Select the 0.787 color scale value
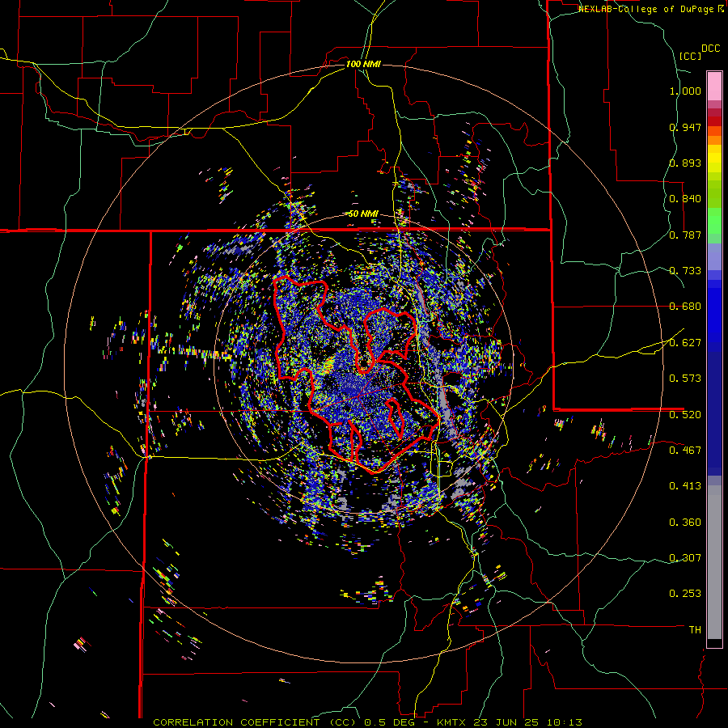 coord(685,235)
